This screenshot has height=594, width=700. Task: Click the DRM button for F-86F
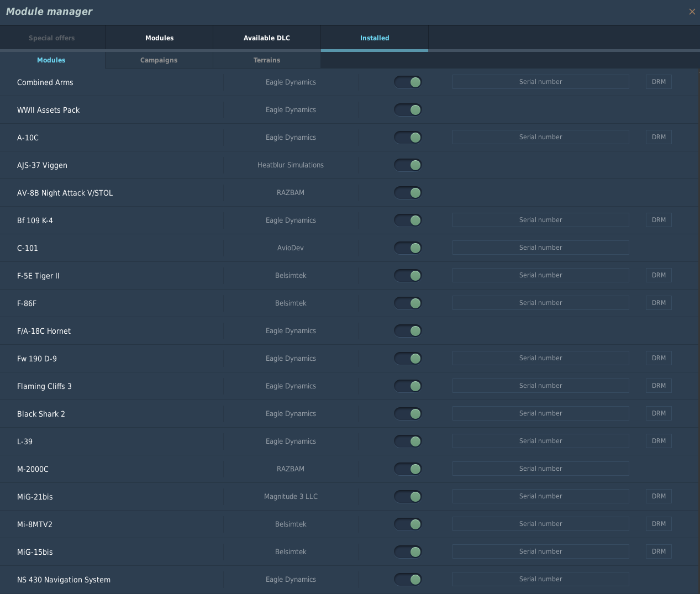[x=659, y=303]
